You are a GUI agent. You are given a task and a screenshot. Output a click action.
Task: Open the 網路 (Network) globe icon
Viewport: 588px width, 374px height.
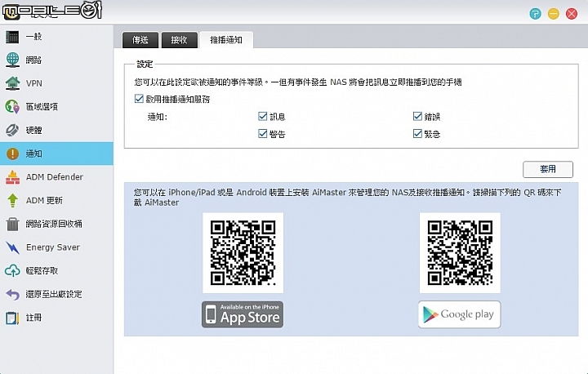point(12,60)
